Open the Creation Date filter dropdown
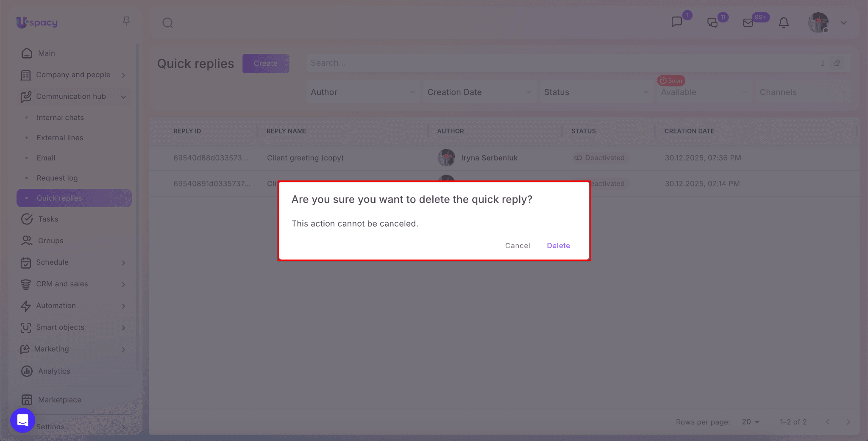 click(479, 92)
